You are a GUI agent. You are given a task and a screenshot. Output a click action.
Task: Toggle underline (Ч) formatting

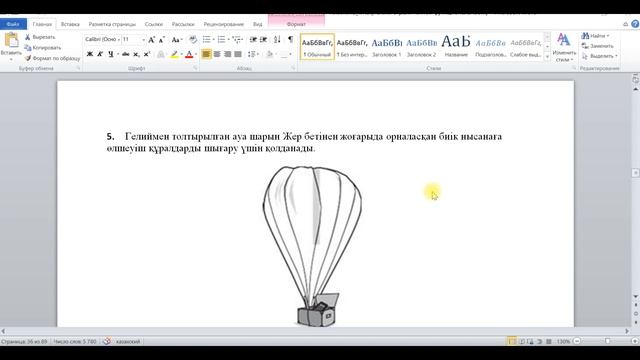tap(111, 54)
